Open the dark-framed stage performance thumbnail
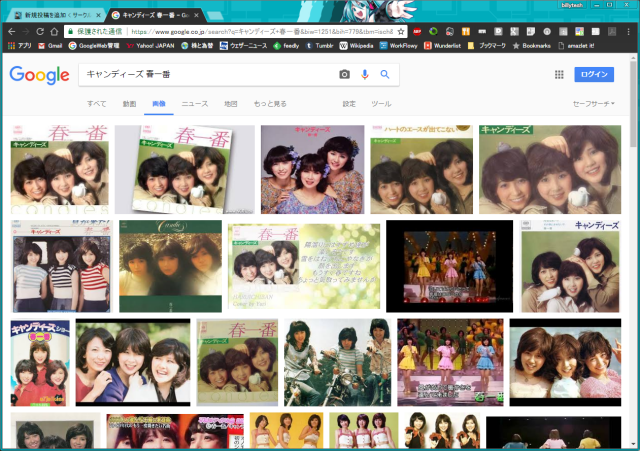640x451 pixels. point(449,266)
